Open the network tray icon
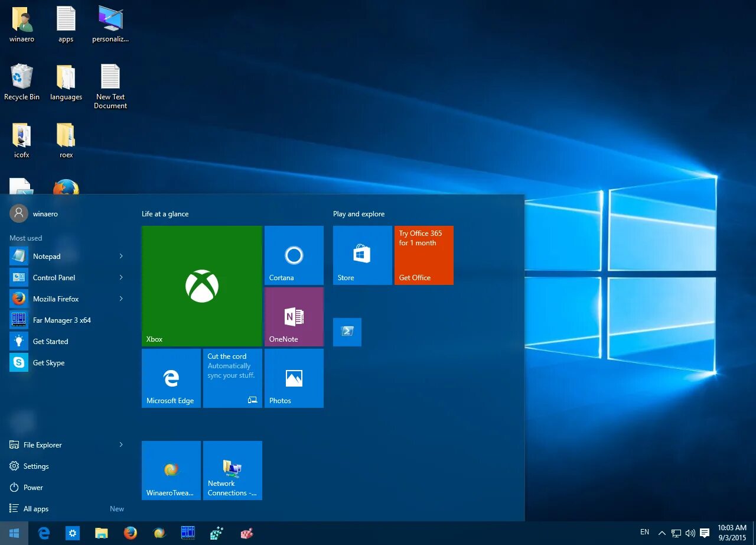The height and width of the screenshot is (545, 756). 676,533
